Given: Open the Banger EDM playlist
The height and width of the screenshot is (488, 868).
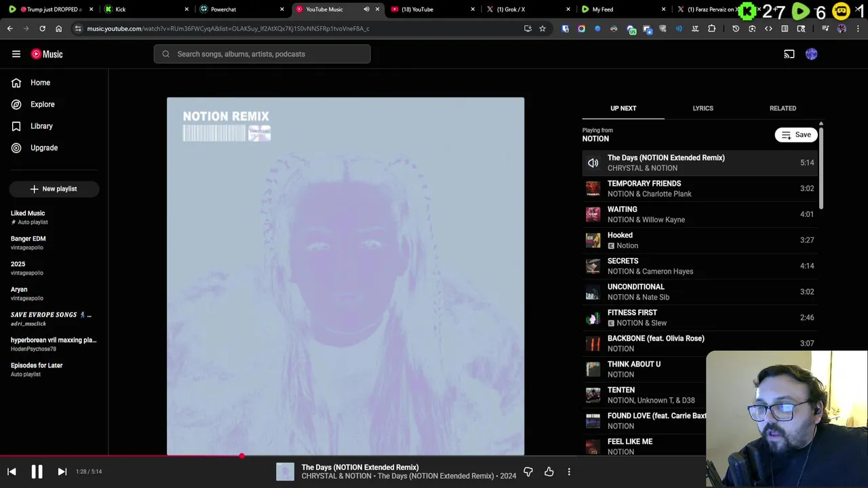Looking at the screenshot, I should (x=54, y=243).
